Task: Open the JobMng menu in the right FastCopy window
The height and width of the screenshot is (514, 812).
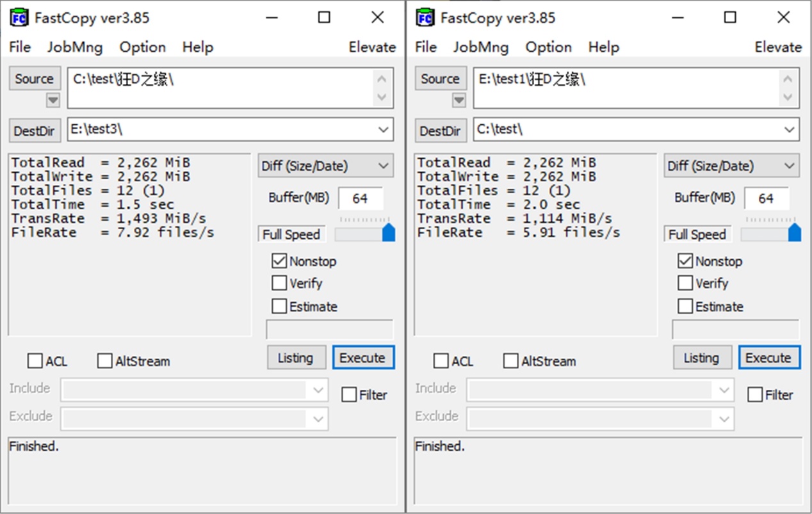Action: tap(480, 47)
